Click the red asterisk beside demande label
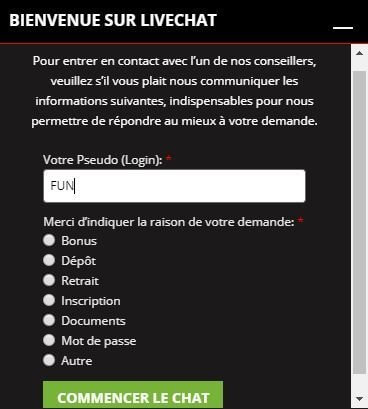The image size is (368, 409). [x=300, y=220]
